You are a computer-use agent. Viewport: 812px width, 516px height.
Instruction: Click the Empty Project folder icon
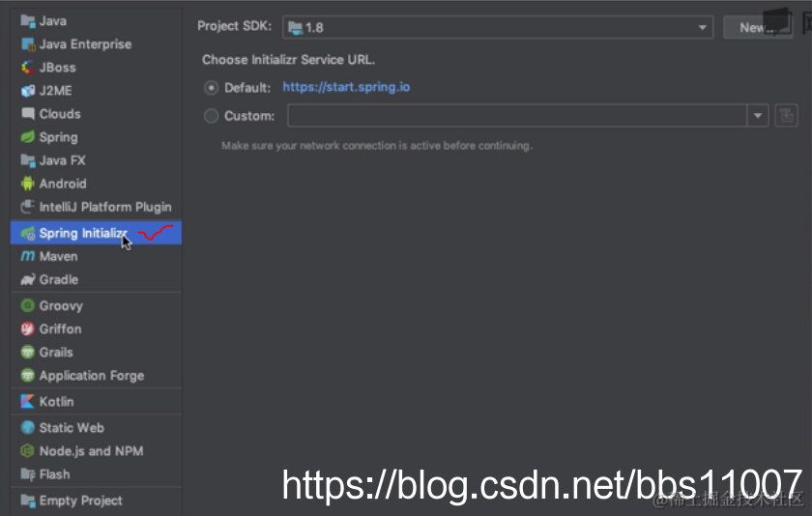coord(27,501)
